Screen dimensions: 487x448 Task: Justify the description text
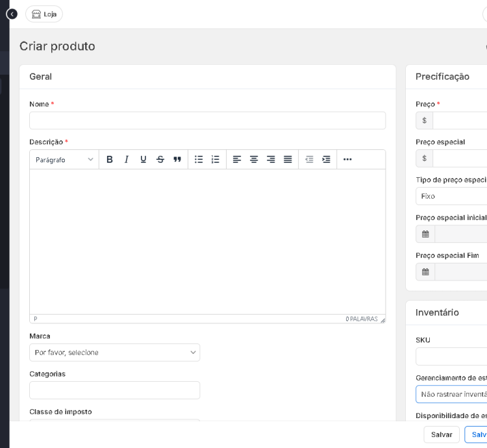(x=288, y=160)
